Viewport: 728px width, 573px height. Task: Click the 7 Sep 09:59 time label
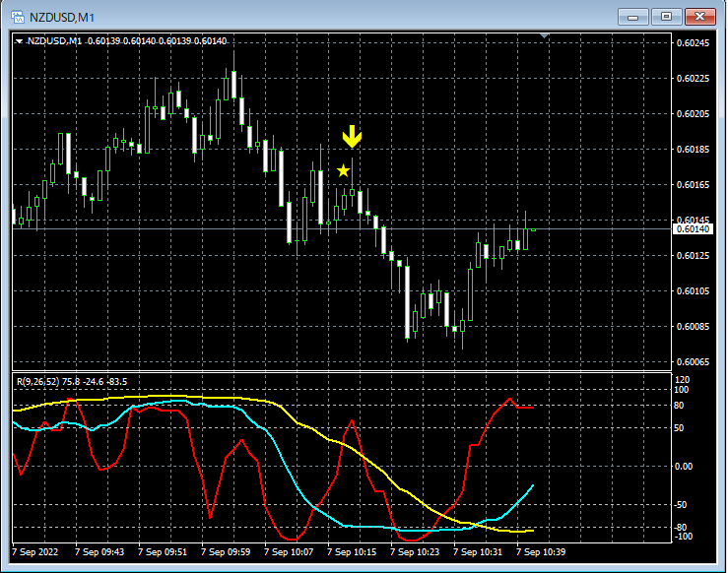(x=226, y=552)
